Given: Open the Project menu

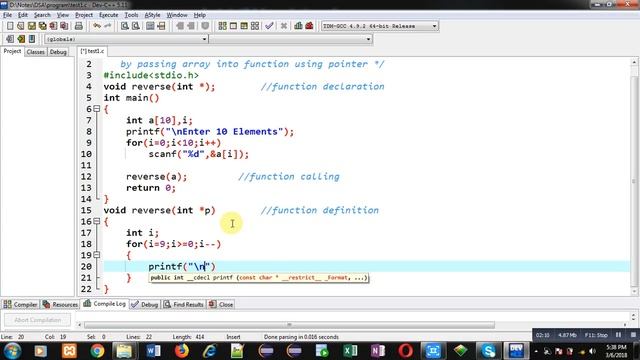Looking at the screenshot, I should pos(84,15).
